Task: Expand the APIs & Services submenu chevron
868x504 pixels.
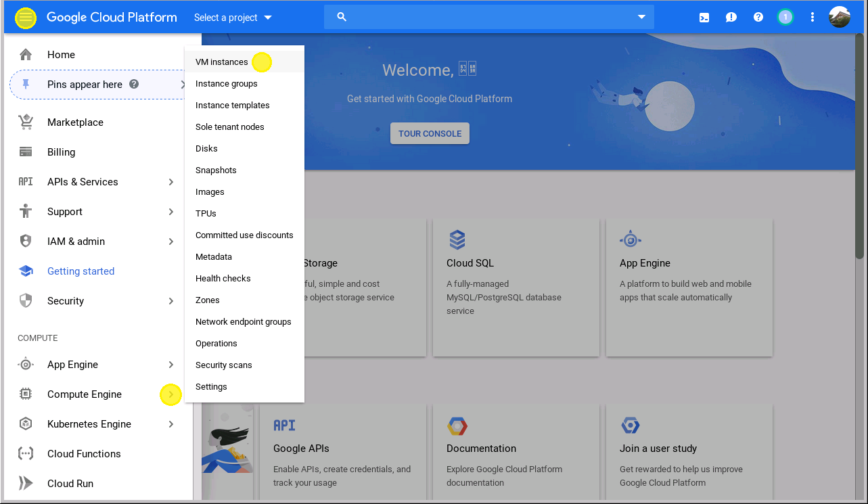Action: 171,182
